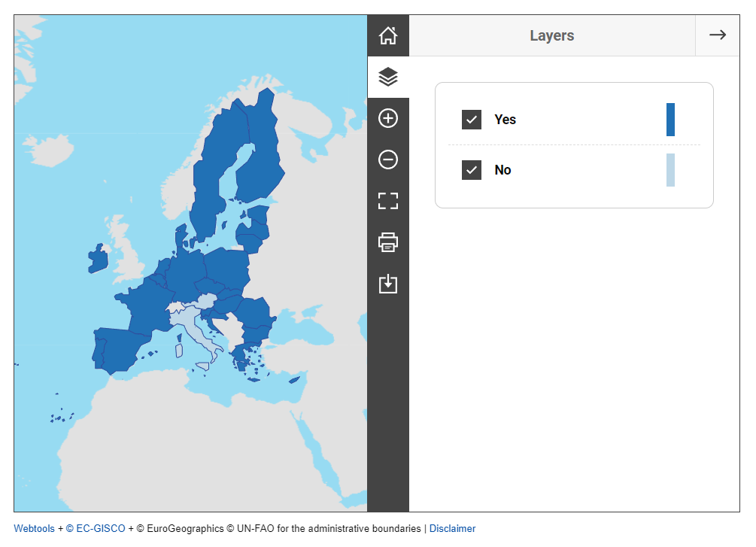Open the Disclaimer link
The image size is (756, 547).
click(452, 529)
